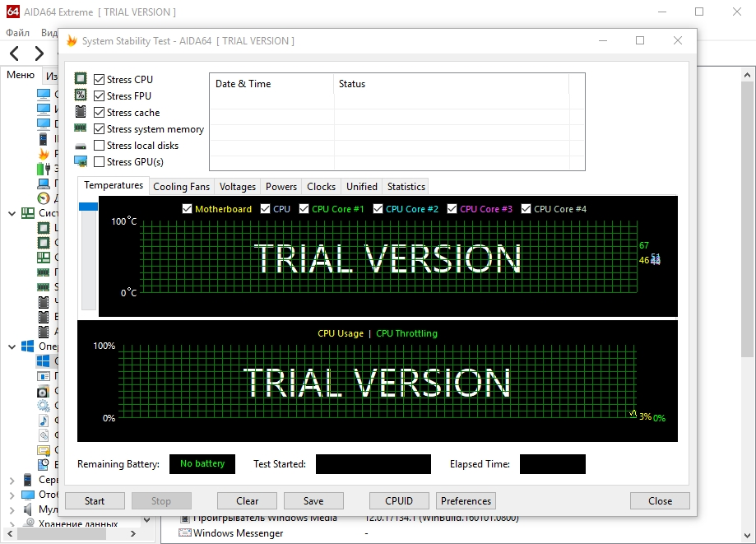Click the back arrow in AIDA64 toolbar
The height and width of the screenshot is (544, 756).
[x=15, y=54]
